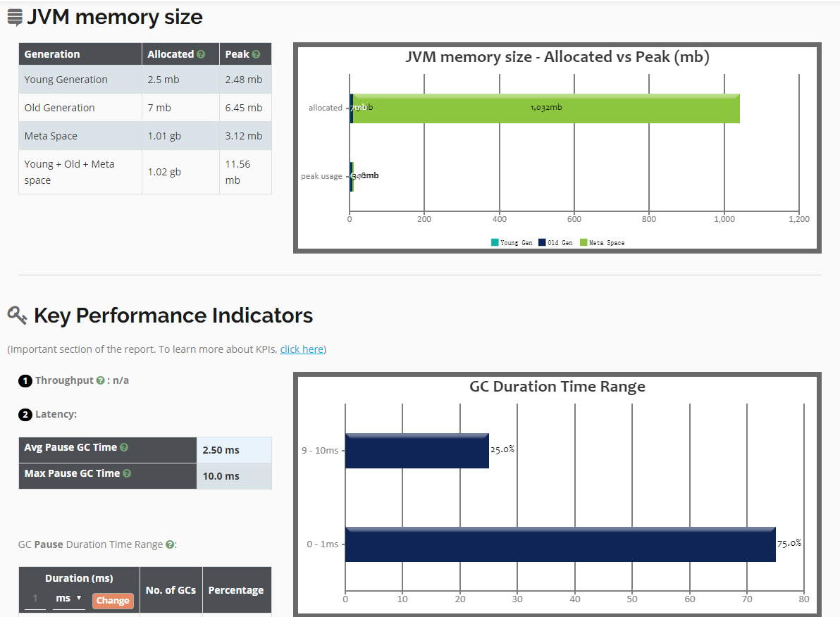Viewport: 840px width, 617px height.
Task: Toggle Young Gen series in chart legend
Action: click(512, 242)
